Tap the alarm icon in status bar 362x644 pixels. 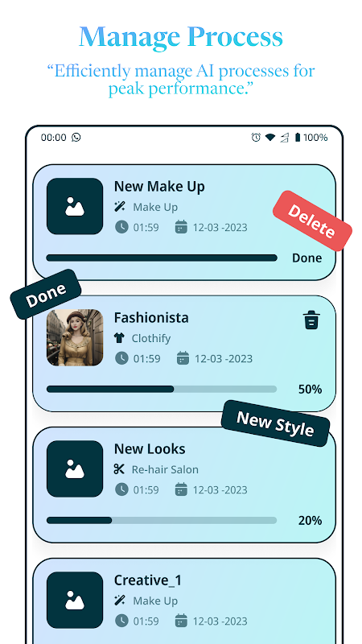(256, 137)
